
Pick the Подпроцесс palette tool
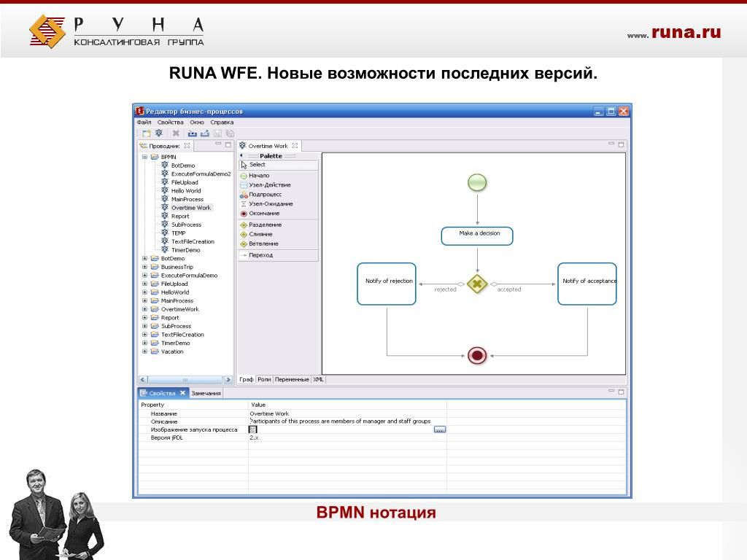[278, 194]
